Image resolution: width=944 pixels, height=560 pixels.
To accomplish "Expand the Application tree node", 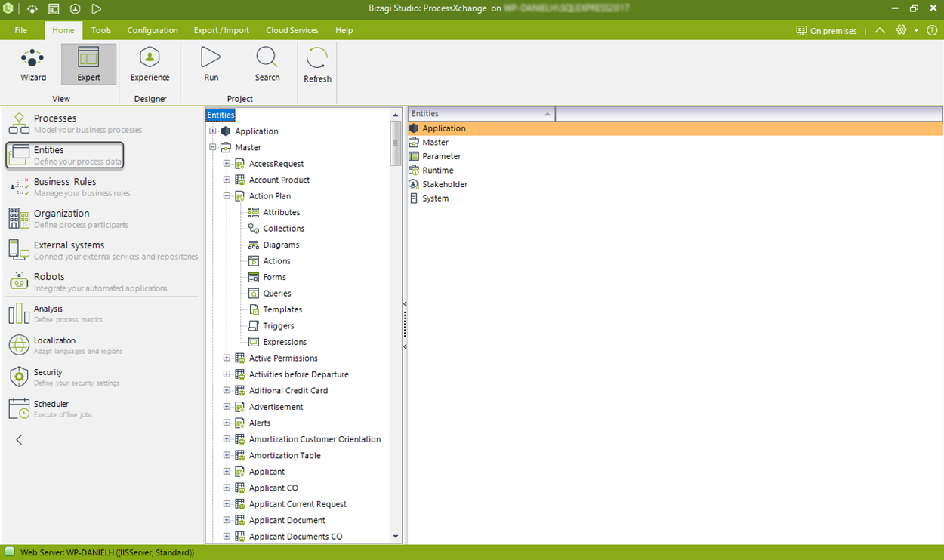I will (x=213, y=131).
